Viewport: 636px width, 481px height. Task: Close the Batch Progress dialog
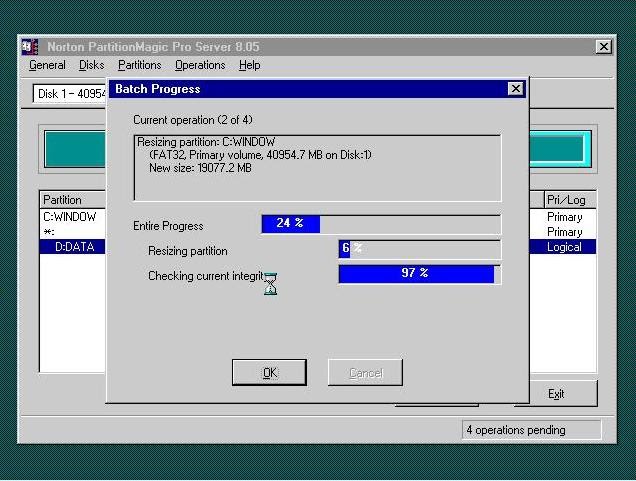click(x=515, y=88)
